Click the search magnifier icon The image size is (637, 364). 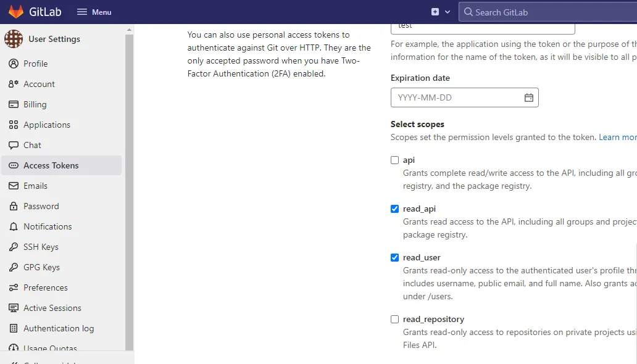pos(468,12)
